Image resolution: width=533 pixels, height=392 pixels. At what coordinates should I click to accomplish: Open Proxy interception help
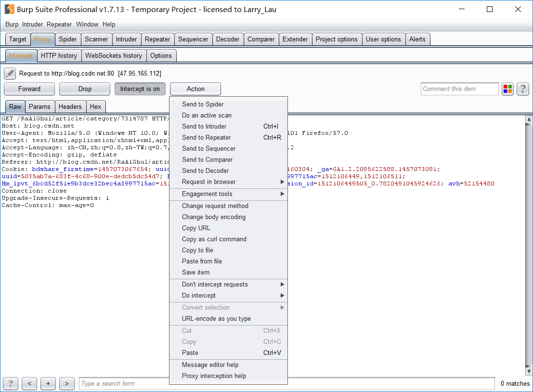(x=228, y=376)
